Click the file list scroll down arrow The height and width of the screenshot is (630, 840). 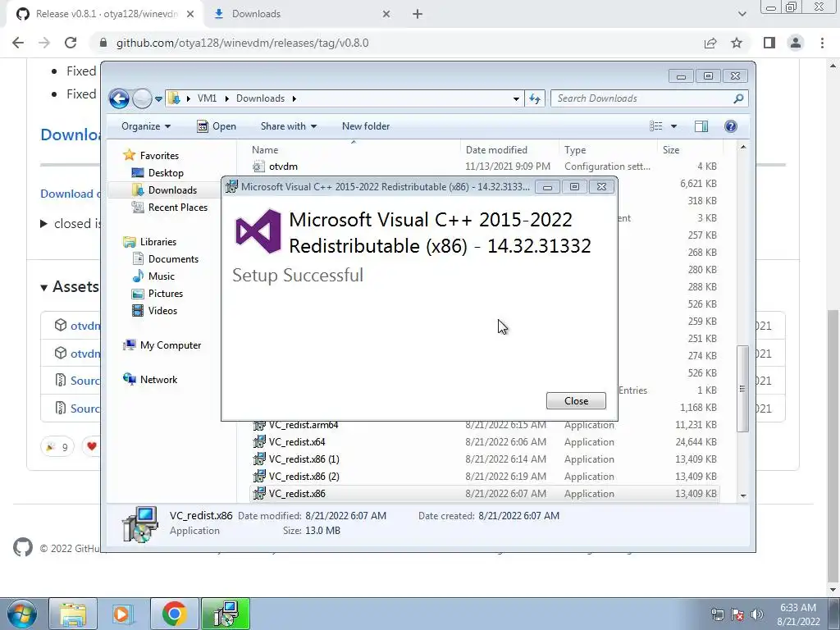(743, 495)
